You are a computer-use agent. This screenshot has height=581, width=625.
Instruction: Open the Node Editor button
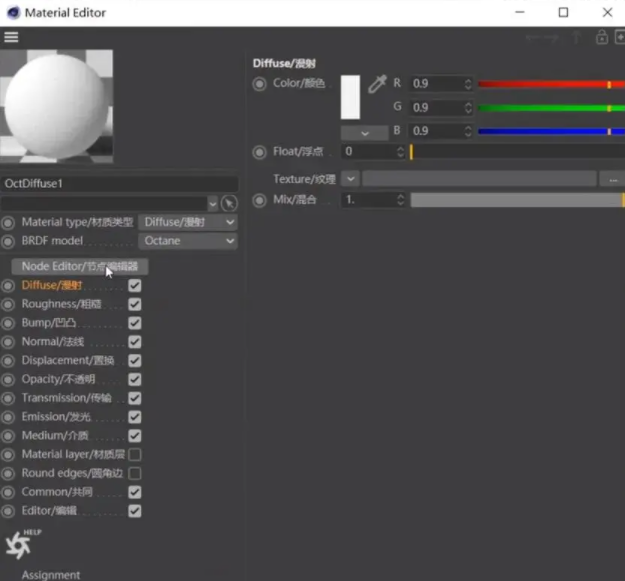coord(80,266)
